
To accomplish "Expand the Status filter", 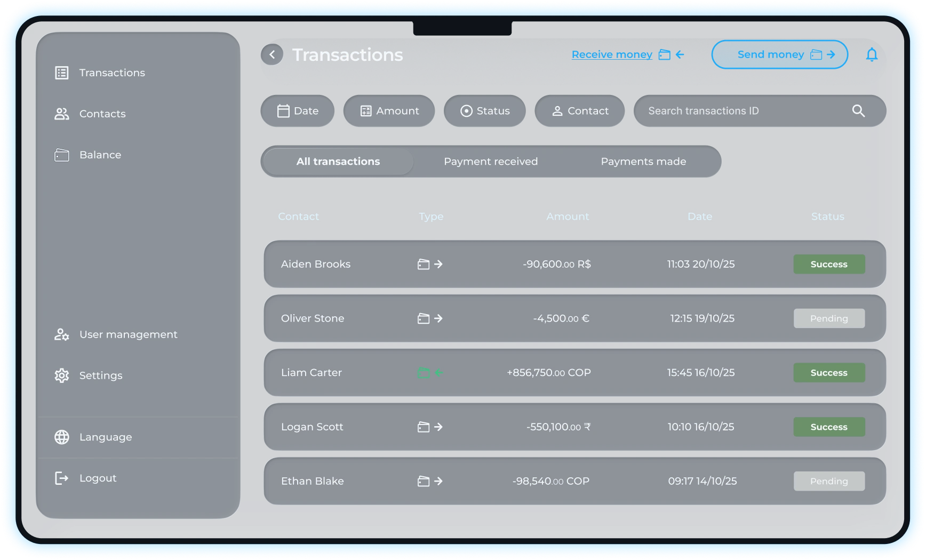I will pos(485,111).
